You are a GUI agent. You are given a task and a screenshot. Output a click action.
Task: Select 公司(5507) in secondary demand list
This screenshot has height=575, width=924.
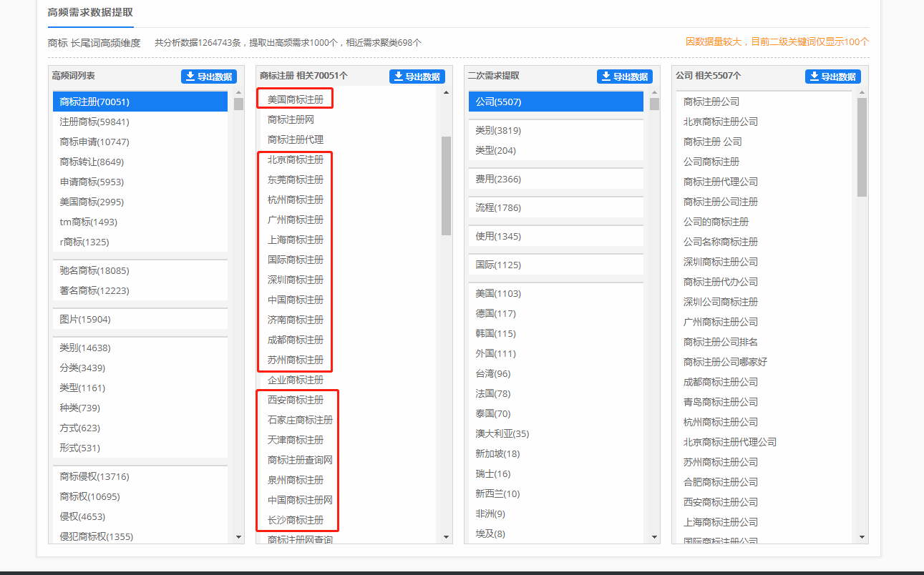[498, 102]
